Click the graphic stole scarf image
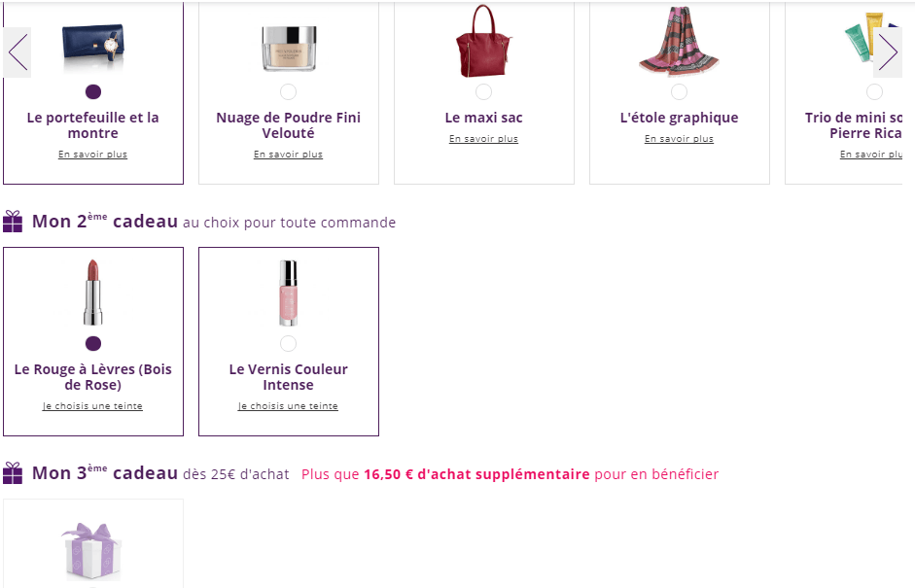Image resolution: width=915 pixels, height=588 pixels. [679, 41]
